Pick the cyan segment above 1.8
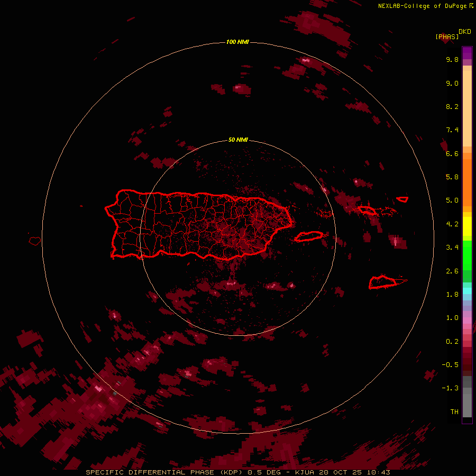Viewport: 476px width, 476px height. pyautogui.click(x=467, y=291)
